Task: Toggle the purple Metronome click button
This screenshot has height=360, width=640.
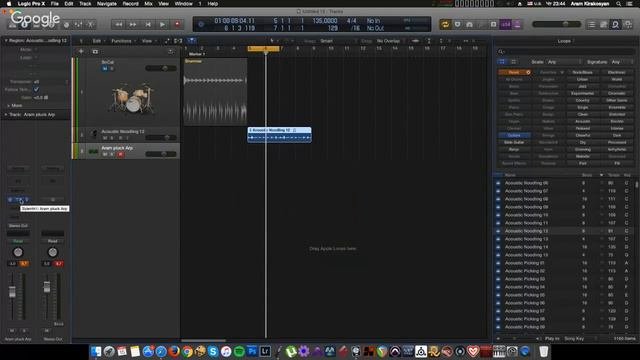Action: [x=517, y=24]
